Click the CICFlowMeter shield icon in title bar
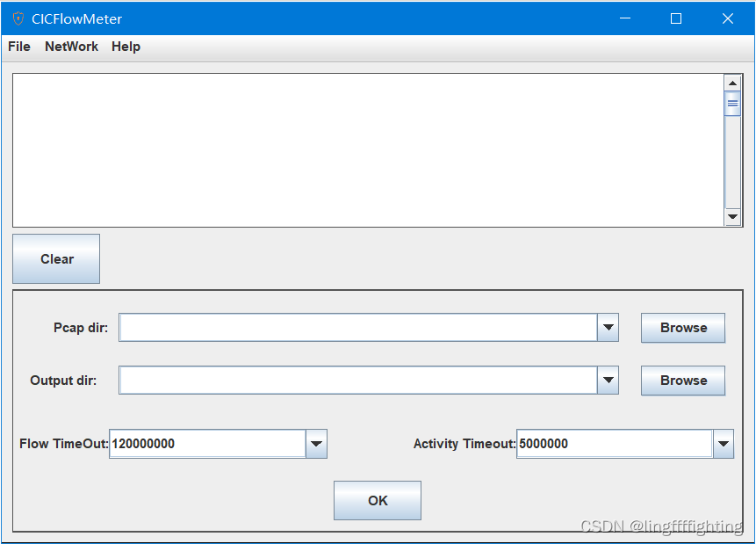 [19, 18]
